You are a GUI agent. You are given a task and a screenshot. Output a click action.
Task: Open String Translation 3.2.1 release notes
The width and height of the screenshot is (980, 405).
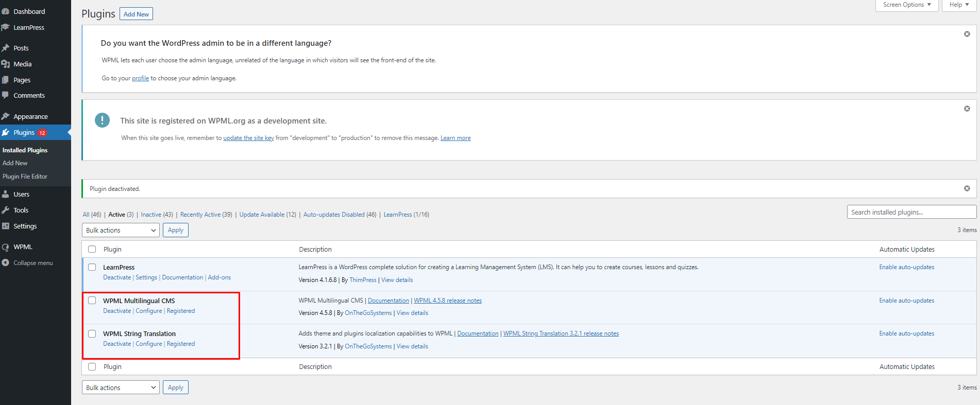pos(561,333)
